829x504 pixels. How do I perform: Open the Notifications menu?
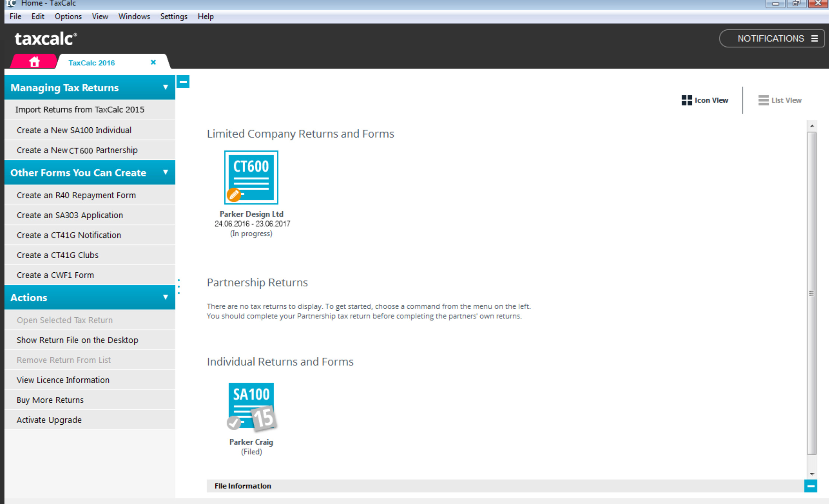pyautogui.click(x=772, y=38)
